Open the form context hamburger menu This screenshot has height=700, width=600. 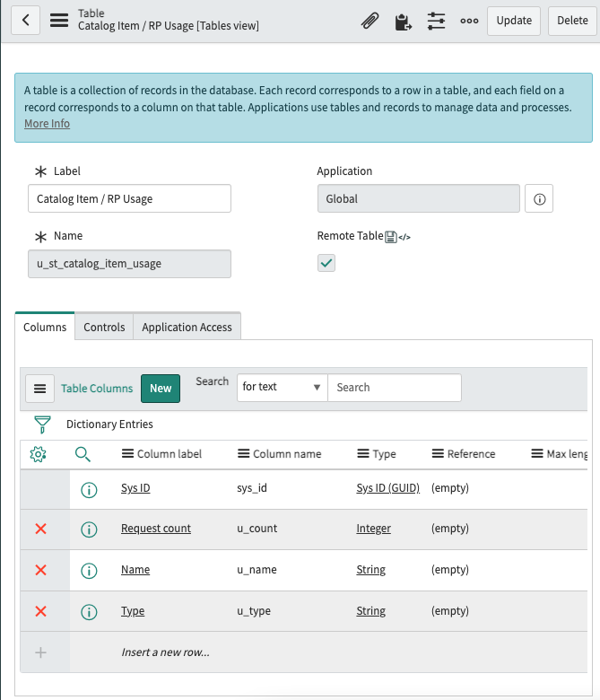tap(59, 20)
